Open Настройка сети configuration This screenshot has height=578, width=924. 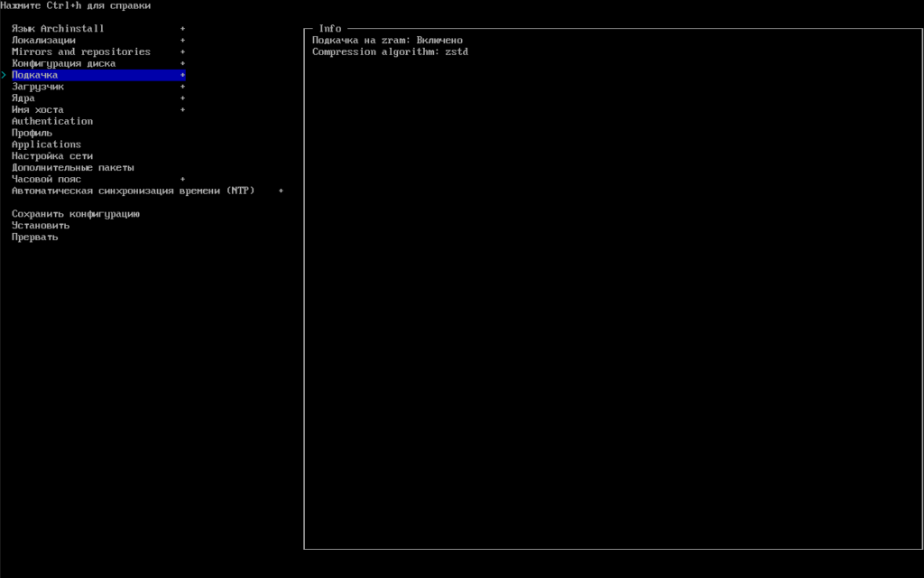click(x=51, y=156)
